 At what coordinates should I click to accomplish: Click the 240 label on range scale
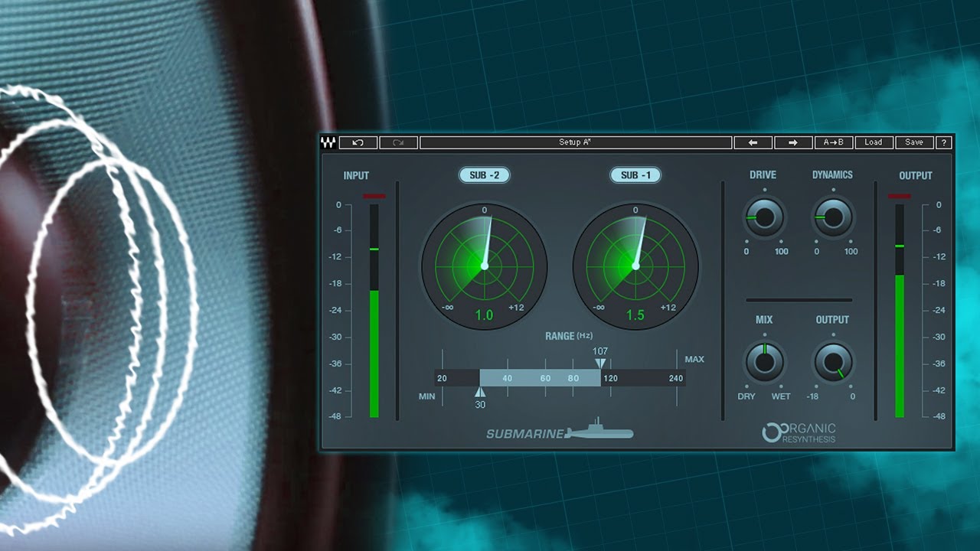point(675,378)
